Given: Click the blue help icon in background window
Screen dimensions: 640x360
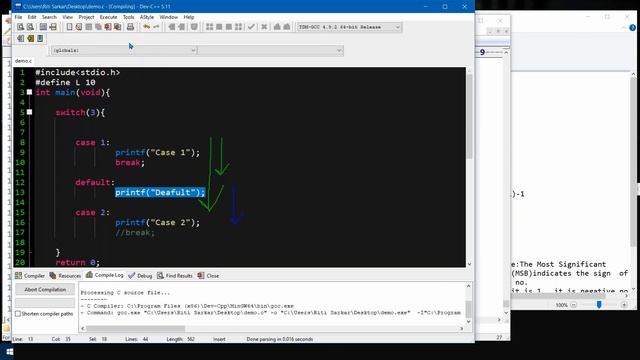Looking at the screenshot, I should pos(632,28).
